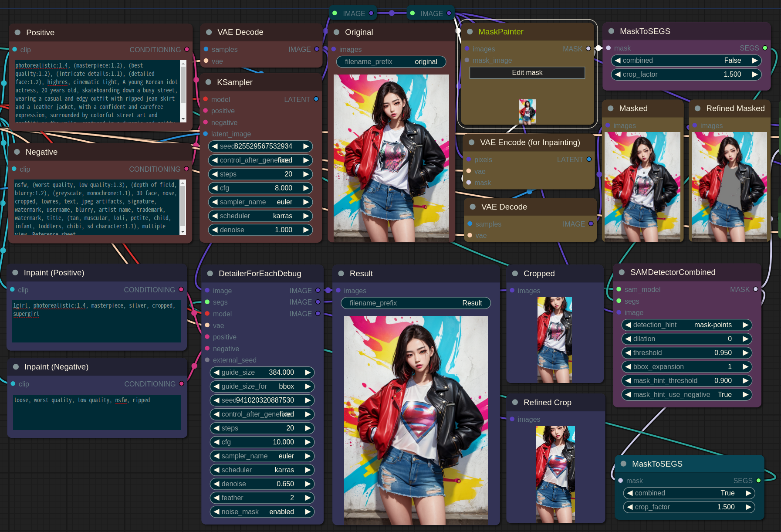781x532 pixels.
Task: Click the MASK output port on MaskPainter
Action: 588,49
